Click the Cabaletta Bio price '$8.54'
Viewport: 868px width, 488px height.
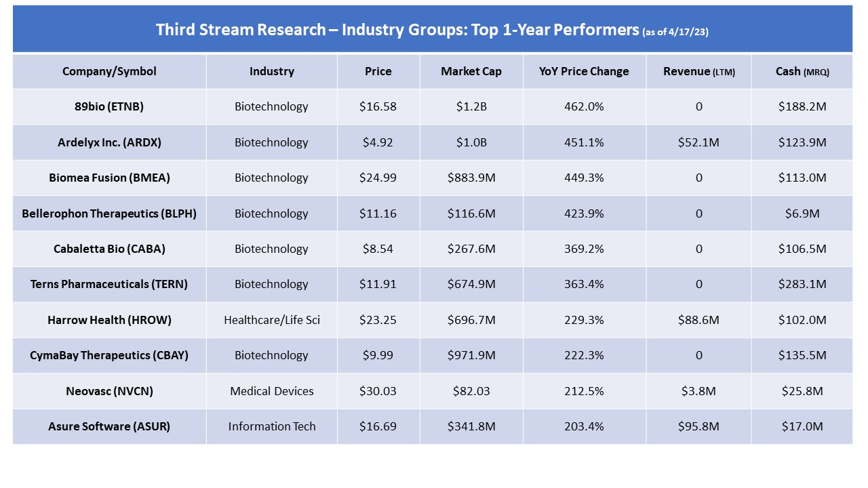(378, 249)
